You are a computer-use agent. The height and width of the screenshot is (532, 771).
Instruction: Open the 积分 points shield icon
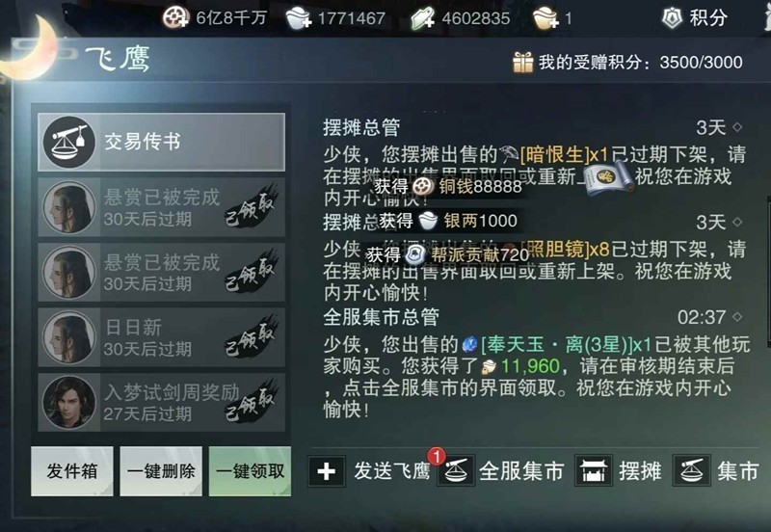pyautogui.click(x=672, y=18)
